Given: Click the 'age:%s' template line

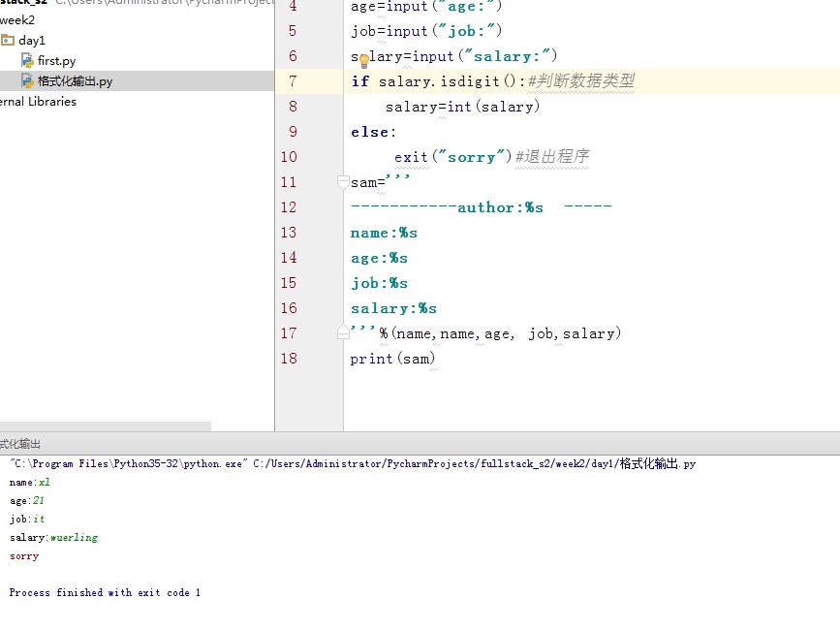Looking at the screenshot, I should click(x=379, y=258).
